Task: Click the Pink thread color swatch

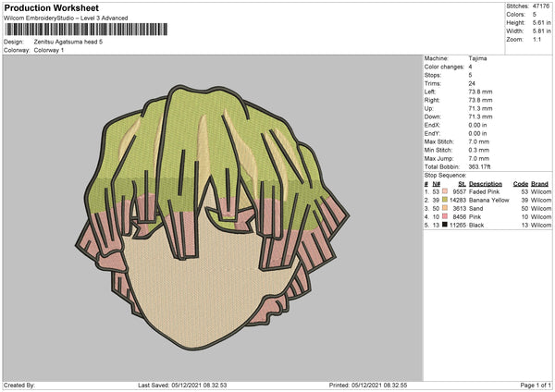Action: coord(445,216)
